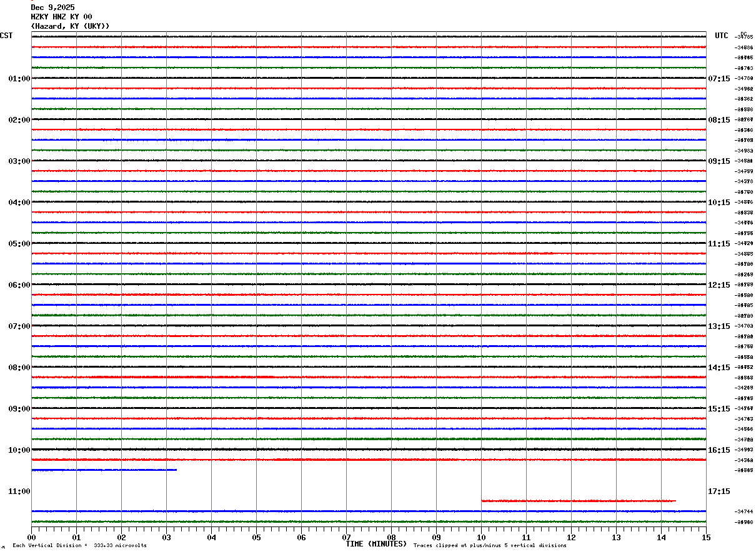Click the 10:15 UTC time label
This screenshot has height=554, width=756.
(719, 203)
